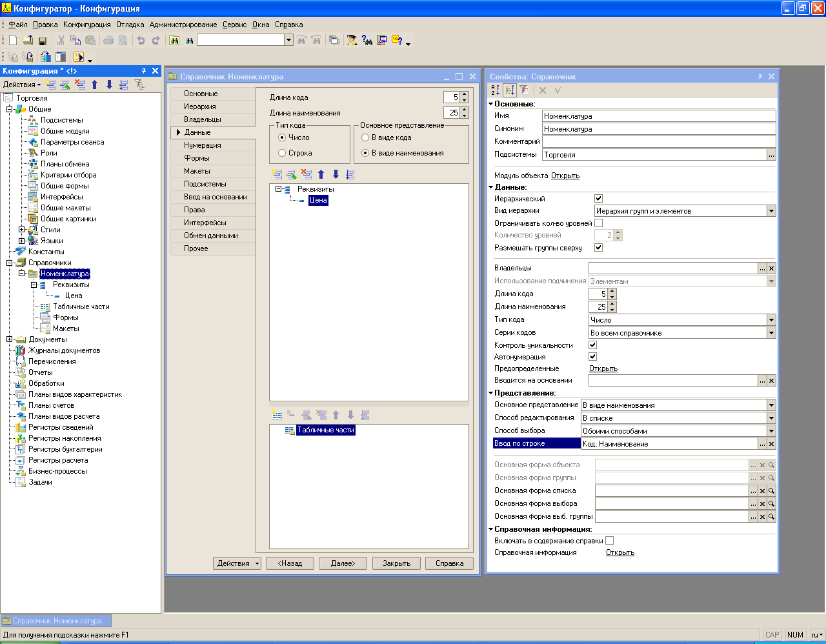The height and width of the screenshot is (644, 826).
Task: Click the Save floppy disk icon
Action: tap(43, 40)
